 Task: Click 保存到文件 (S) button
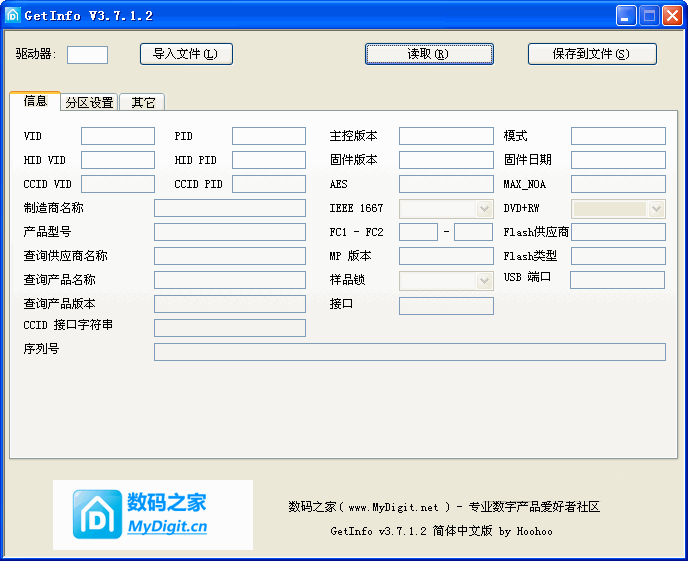pos(591,54)
